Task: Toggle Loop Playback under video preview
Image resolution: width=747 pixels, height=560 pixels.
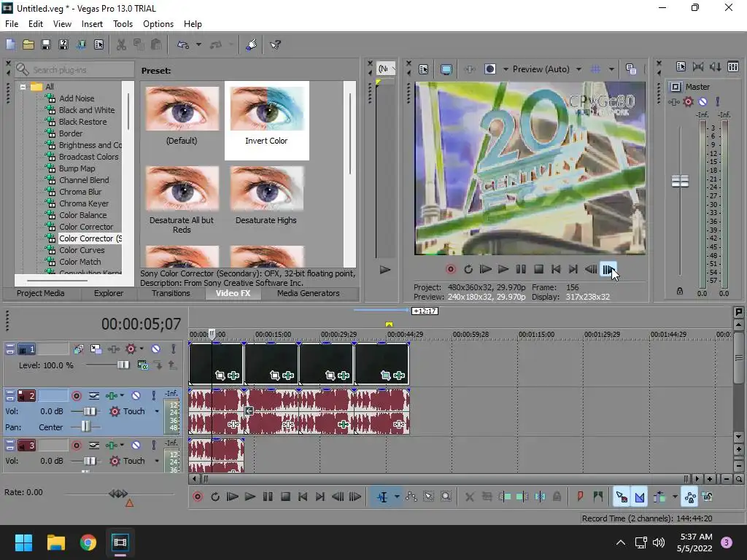Action: (x=468, y=269)
